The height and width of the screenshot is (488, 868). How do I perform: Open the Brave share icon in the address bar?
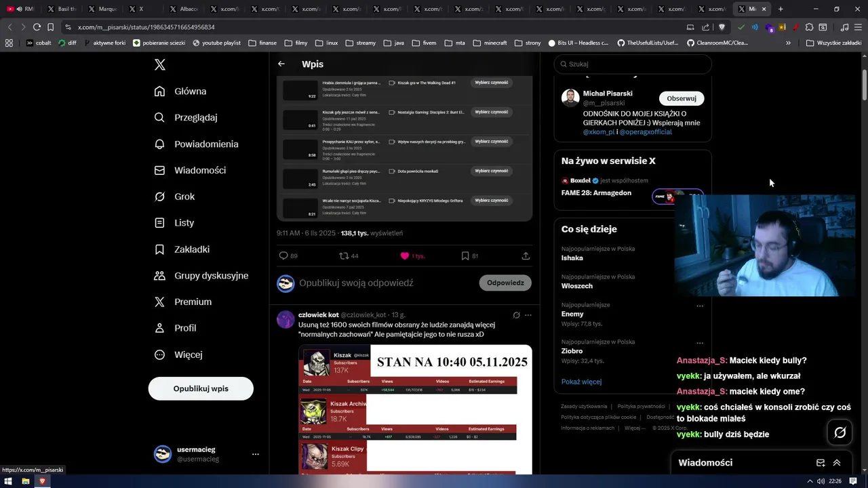tap(705, 27)
